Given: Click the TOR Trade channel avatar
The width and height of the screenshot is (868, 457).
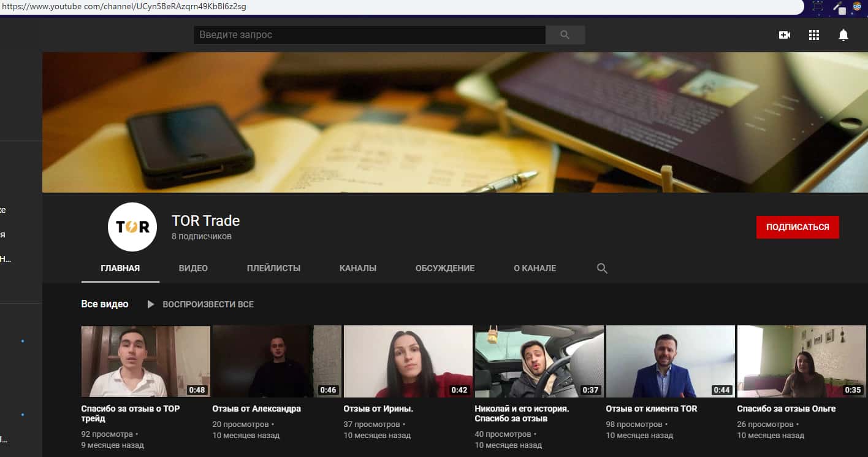Looking at the screenshot, I should pos(132,227).
